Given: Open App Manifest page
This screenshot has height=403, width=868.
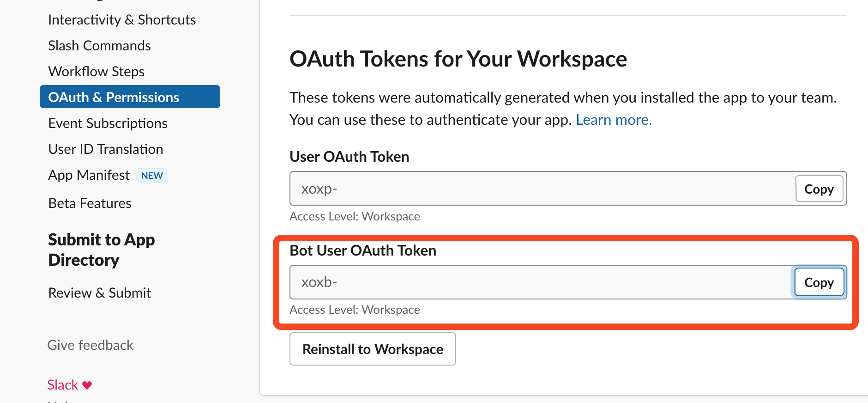Looking at the screenshot, I should [89, 175].
